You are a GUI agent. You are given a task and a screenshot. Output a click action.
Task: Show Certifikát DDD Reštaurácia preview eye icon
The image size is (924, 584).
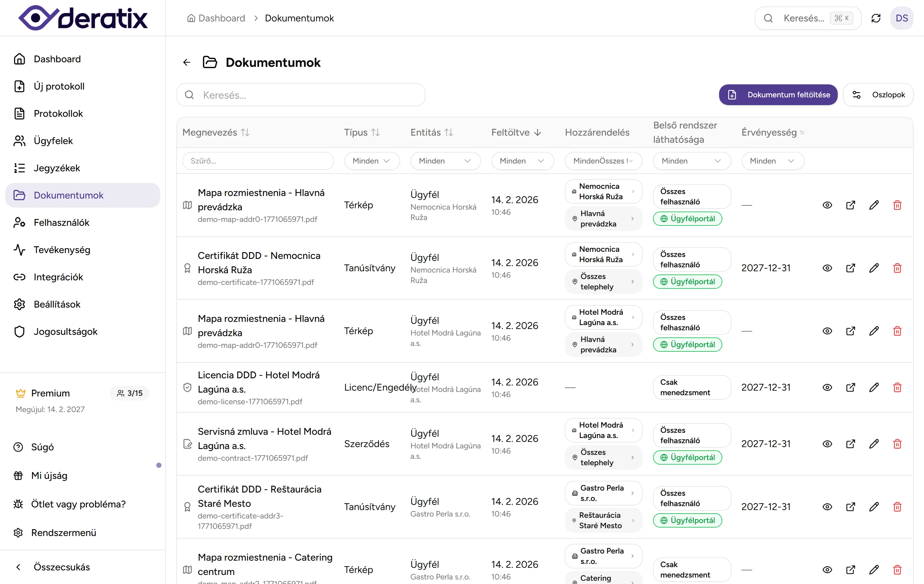coord(827,507)
